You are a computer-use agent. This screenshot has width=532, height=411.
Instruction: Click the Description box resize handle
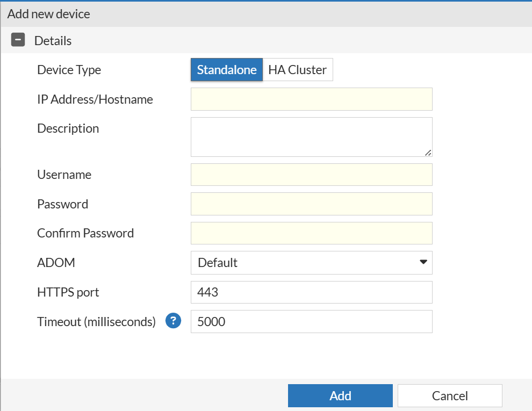(x=428, y=153)
